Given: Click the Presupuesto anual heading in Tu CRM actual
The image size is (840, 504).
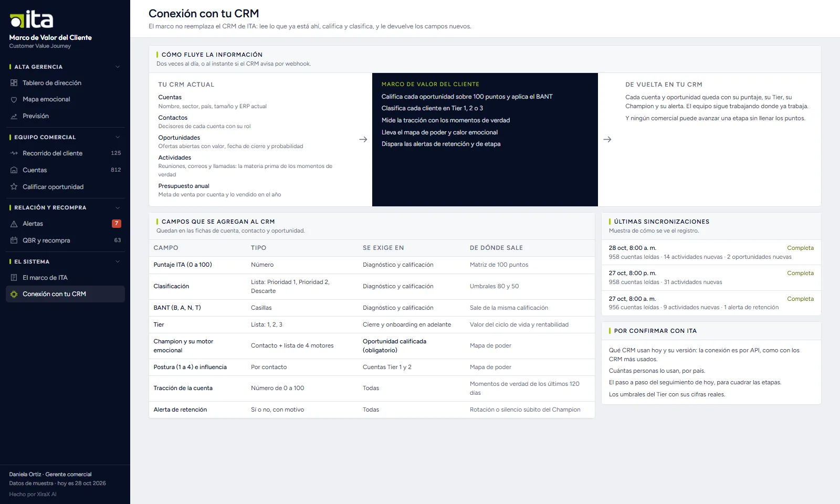Looking at the screenshot, I should 184,186.
